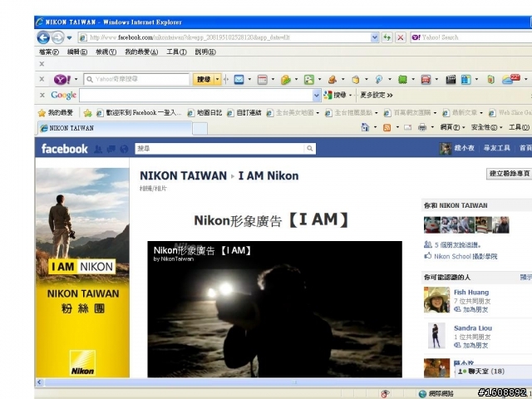Open the 歡迎來到 Facebook favorites link
The height and width of the screenshot is (399, 532).
pyautogui.click(x=139, y=113)
